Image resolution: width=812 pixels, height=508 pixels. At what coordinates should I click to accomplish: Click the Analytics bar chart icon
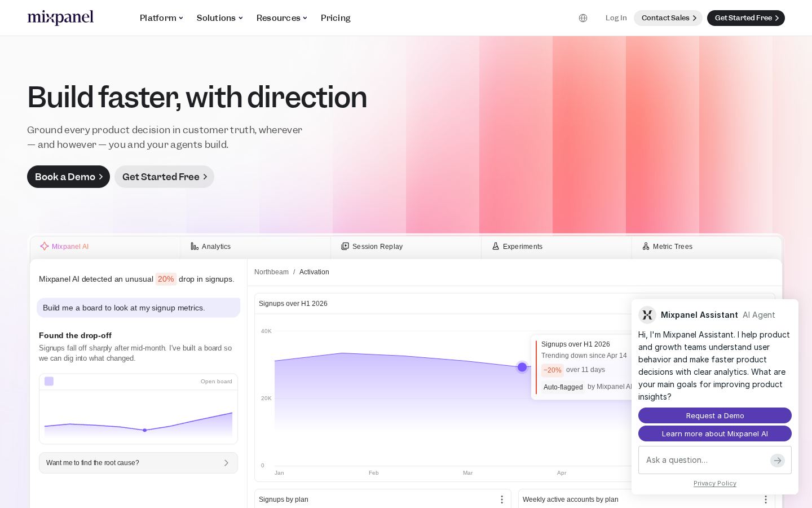pyautogui.click(x=195, y=246)
